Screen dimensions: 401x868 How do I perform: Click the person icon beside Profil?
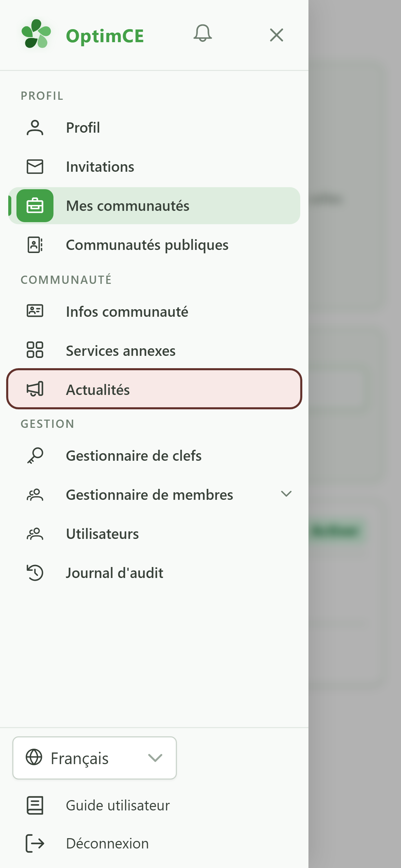pyautogui.click(x=35, y=128)
